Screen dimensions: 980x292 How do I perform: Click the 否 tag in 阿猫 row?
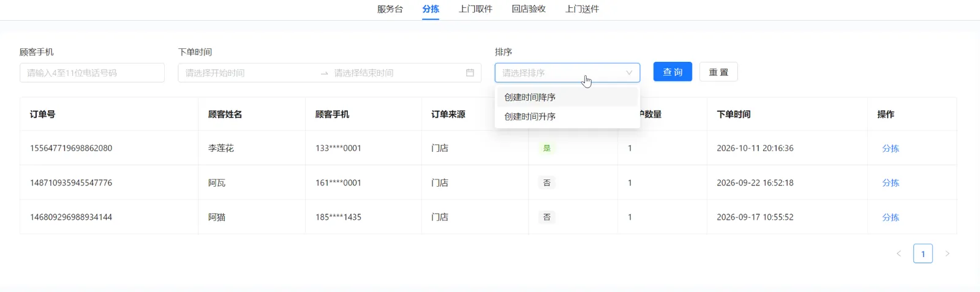pyautogui.click(x=547, y=217)
